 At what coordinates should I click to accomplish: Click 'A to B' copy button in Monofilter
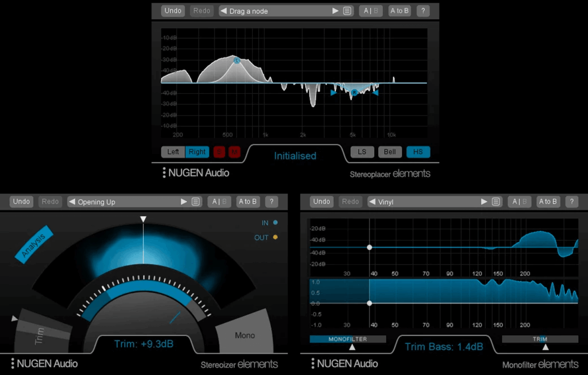pos(548,202)
